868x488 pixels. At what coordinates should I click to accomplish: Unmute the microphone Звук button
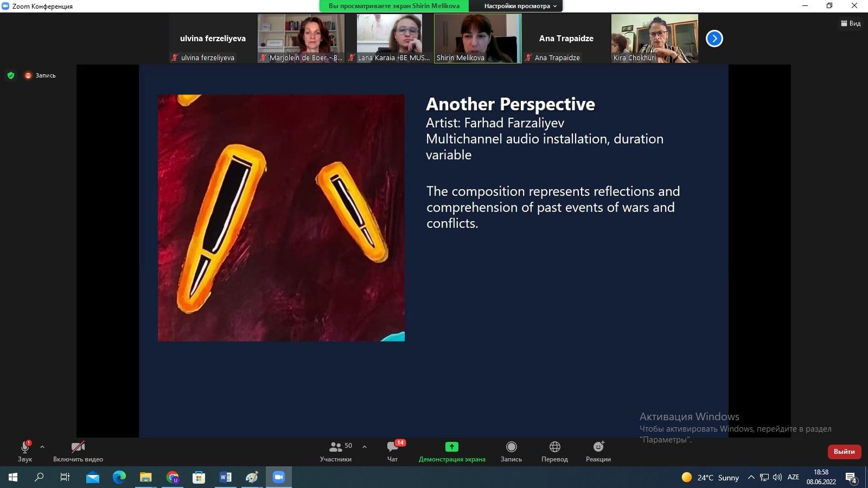[25, 447]
